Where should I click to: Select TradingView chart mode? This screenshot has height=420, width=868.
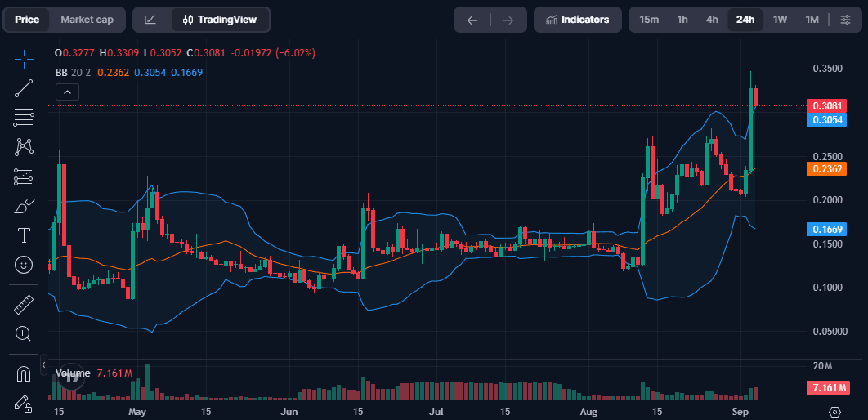[220, 20]
